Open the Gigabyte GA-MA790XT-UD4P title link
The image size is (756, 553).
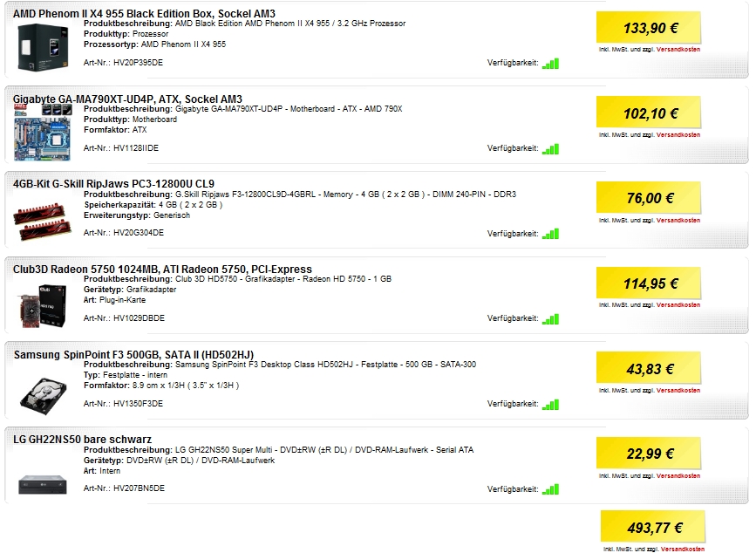[x=128, y=99]
